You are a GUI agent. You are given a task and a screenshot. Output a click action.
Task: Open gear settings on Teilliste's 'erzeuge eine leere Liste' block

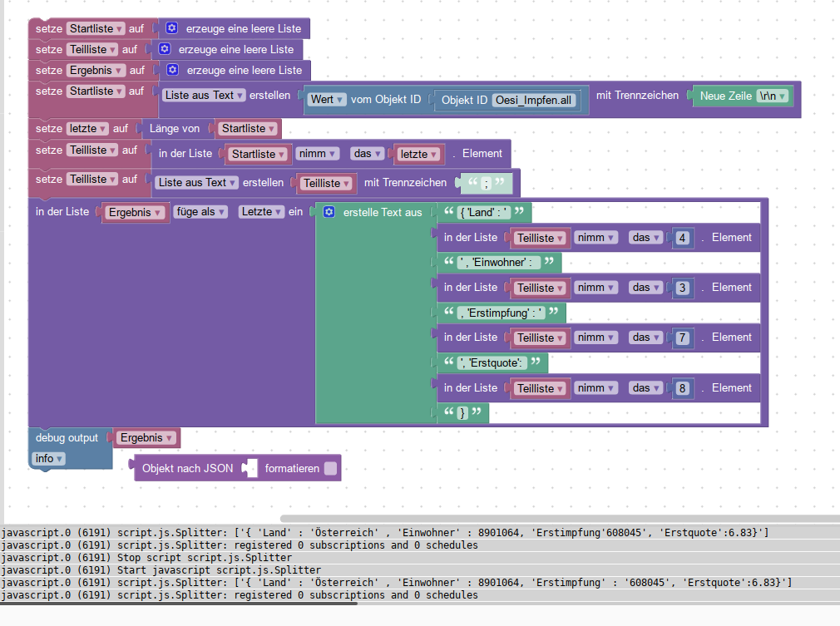165,49
